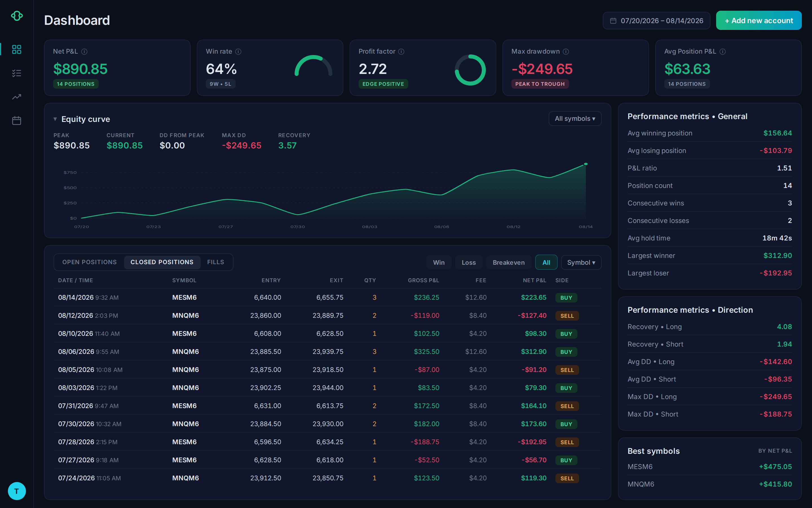Select the 07/28/2026 MESM6 position row

pyautogui.click(x=327, y=442)
